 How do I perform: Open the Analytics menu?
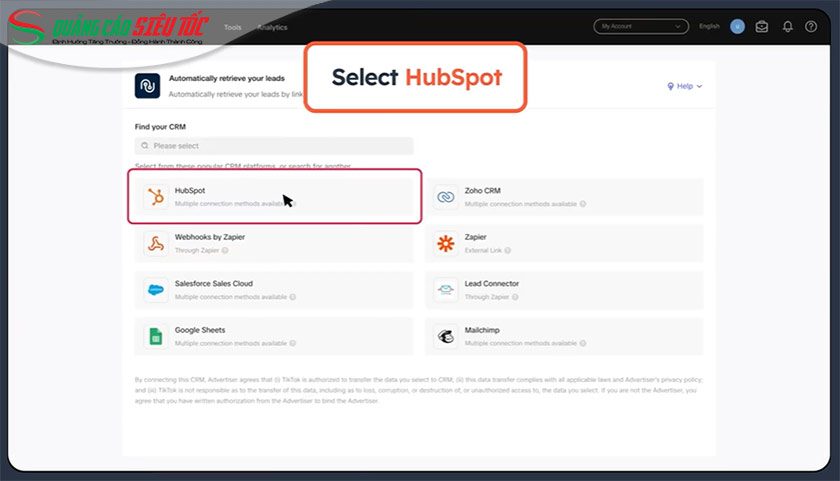272,28
